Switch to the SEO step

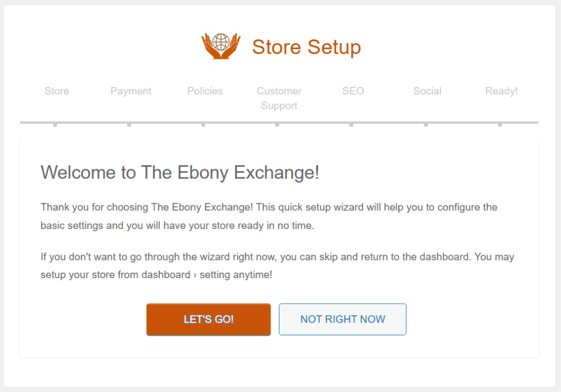[x=353, y=91]
